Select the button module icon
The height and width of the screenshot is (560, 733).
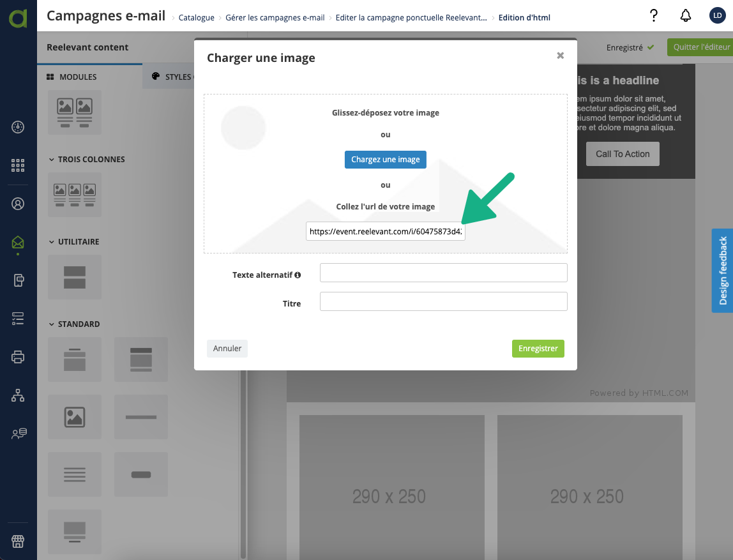point(141,474)
